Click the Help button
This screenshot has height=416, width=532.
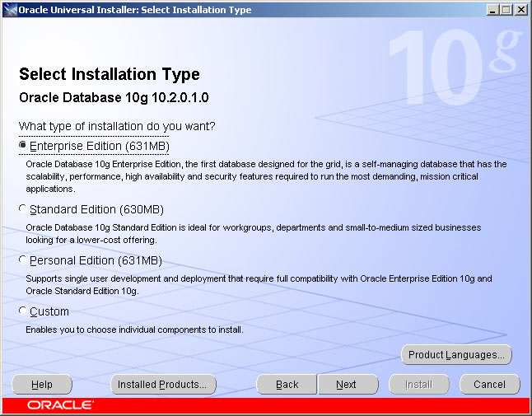coord(42,385)
